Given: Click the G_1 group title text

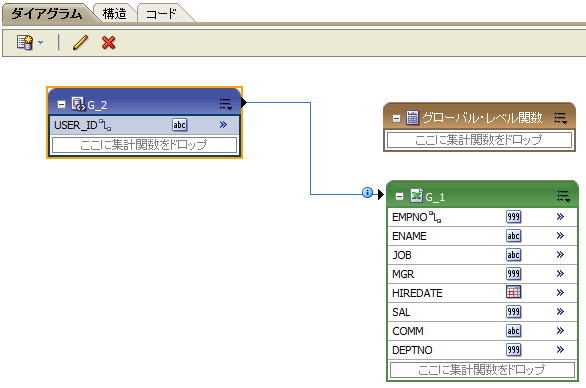Looking at the screenshot, I should tap(435, 197).
